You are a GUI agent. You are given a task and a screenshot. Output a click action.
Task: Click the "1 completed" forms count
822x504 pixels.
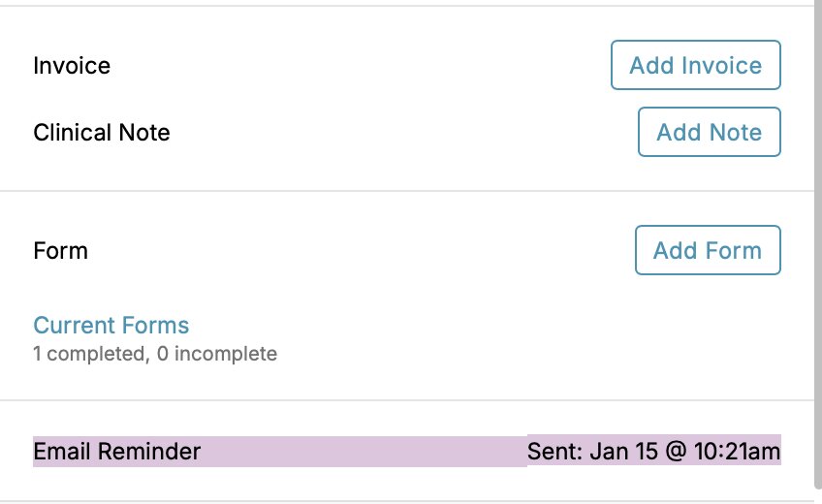pyautogui.click(x=88, y=354)
